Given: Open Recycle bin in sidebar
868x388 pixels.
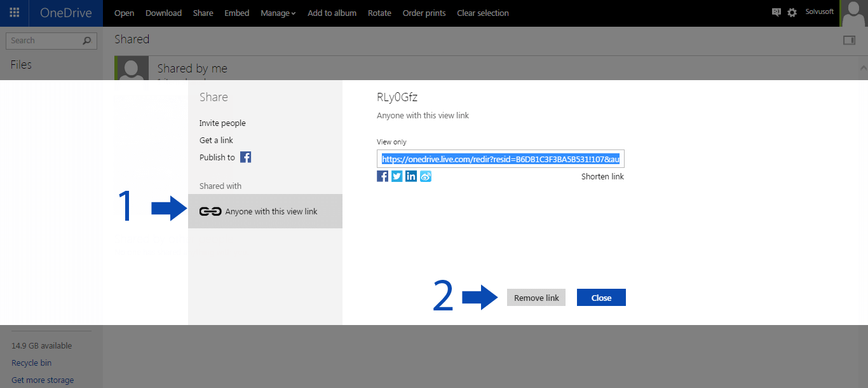Looking at the screenshot, I should 32,363.
